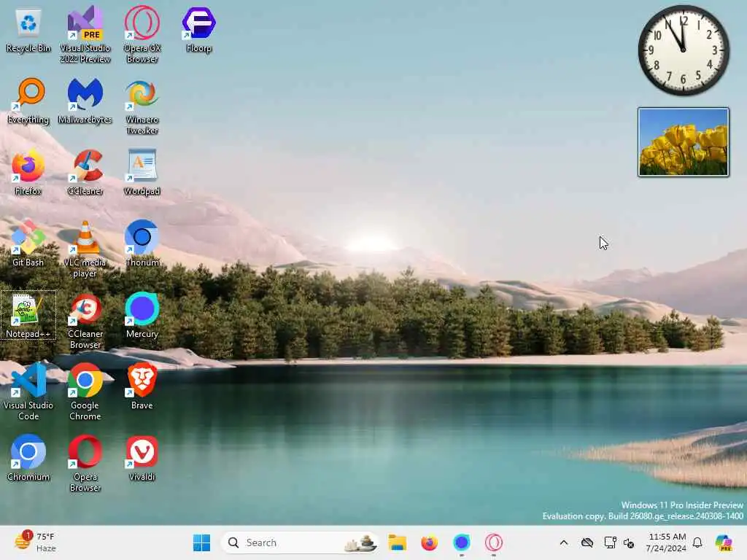Select the Recycle Bin desktop icon
The image size is (747, 560).
pos(28,31)
